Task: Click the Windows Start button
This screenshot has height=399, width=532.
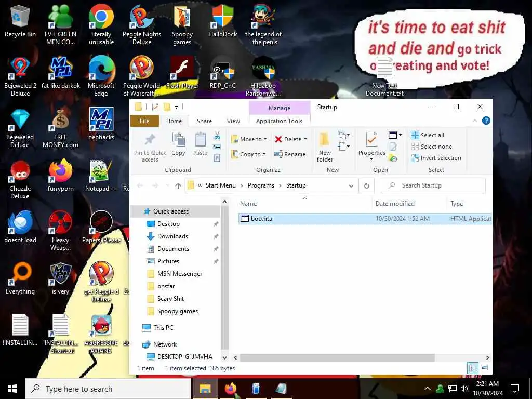Action: tap(12, 389)
